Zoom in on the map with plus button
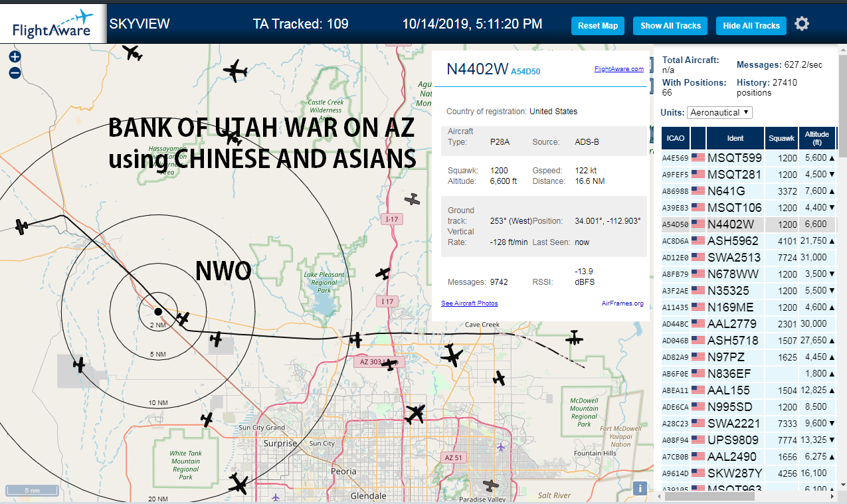The width and height of the screenshot is (847, 504). [15, 57]
